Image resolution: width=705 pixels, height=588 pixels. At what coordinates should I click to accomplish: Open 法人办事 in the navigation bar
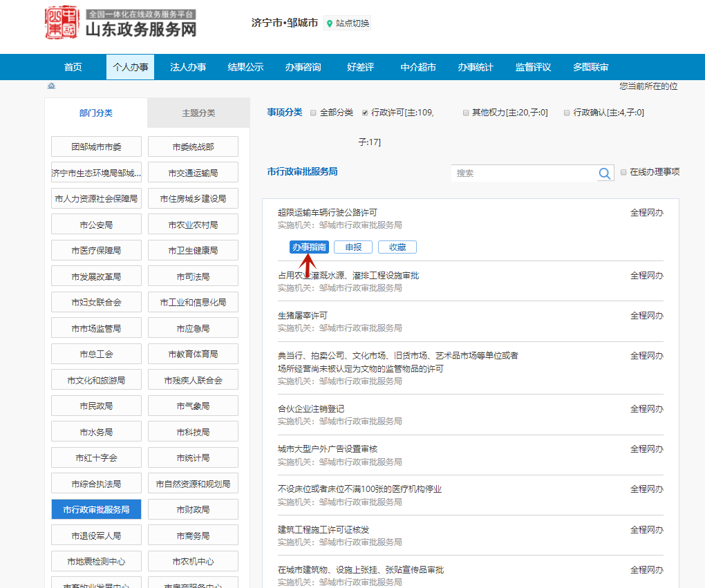[188, 67]
